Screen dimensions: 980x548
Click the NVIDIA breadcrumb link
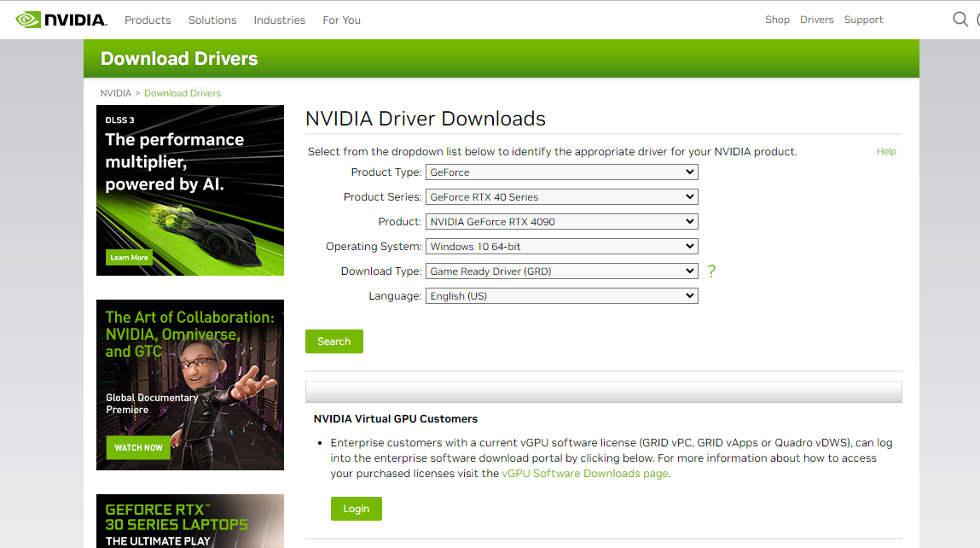click(116, 93)
